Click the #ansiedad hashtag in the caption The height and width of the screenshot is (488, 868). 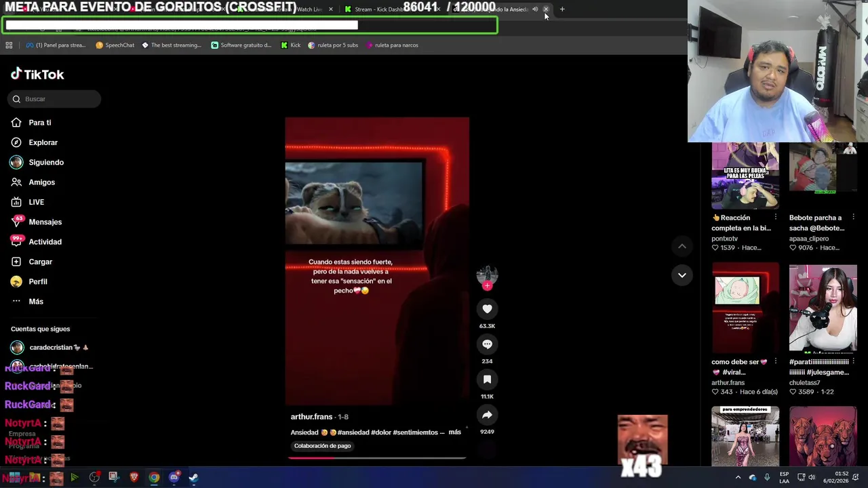[353, 432]
